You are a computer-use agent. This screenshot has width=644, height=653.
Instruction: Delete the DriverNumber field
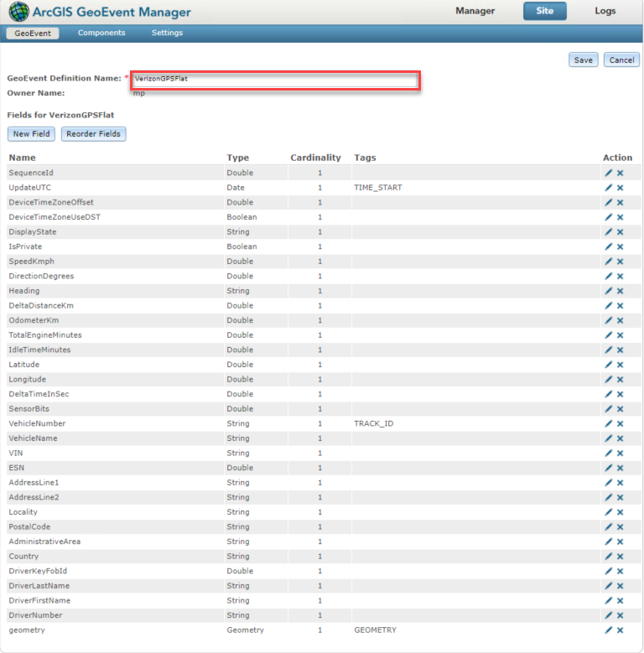(x=621, y=615)
